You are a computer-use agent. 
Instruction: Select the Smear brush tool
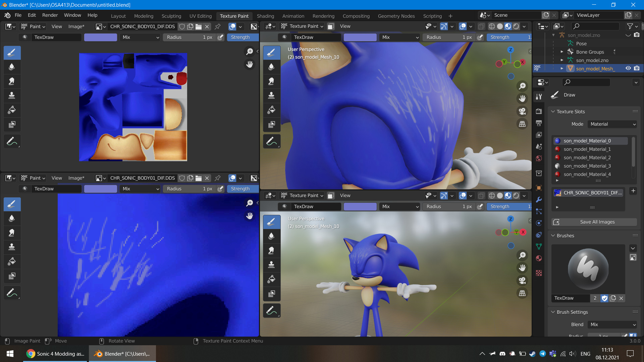[x=12, y=81]
